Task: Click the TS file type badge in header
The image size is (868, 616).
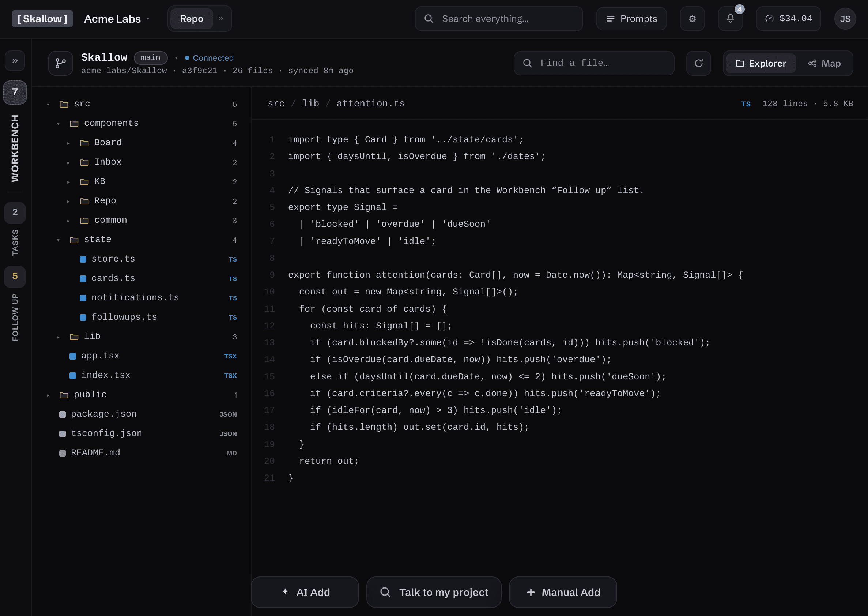Action: coord(746,104)
